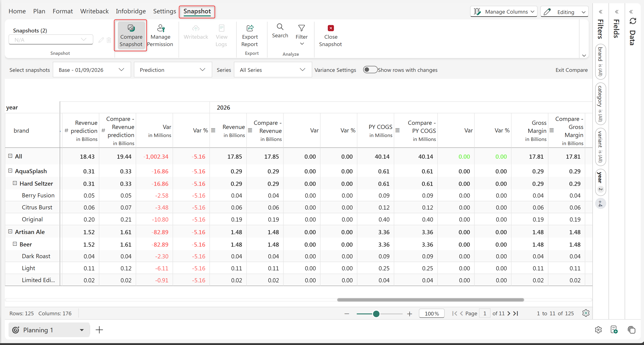Viewport: 644px width, 345px height.
Task: Click the red Close Snapshot icon
Action: pos(330,28)
